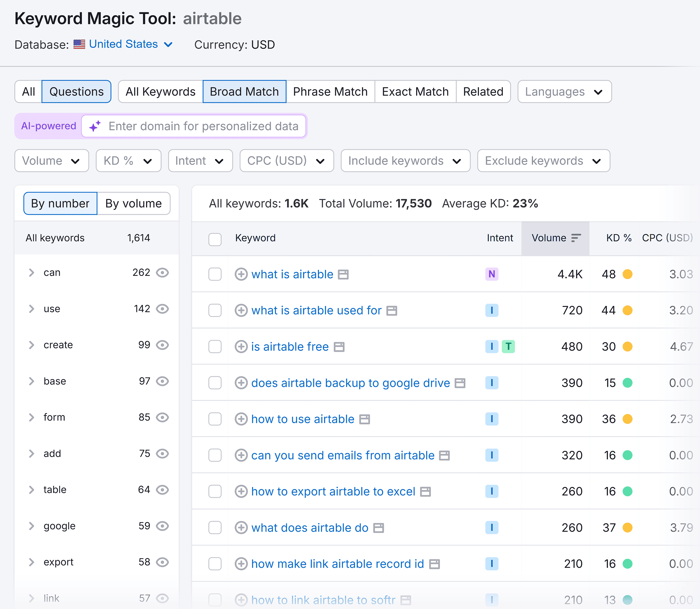Open the SERP snapshot for "what is airtable"
Screen dimensions: 700x609
click(343, 274)
